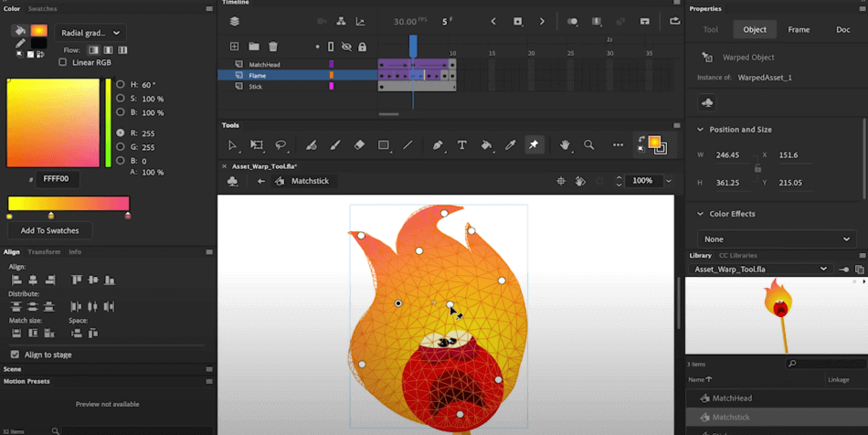Click the Onion Skin icon
The width and height of the screenshot is (868, 435).
pos(572,22)
